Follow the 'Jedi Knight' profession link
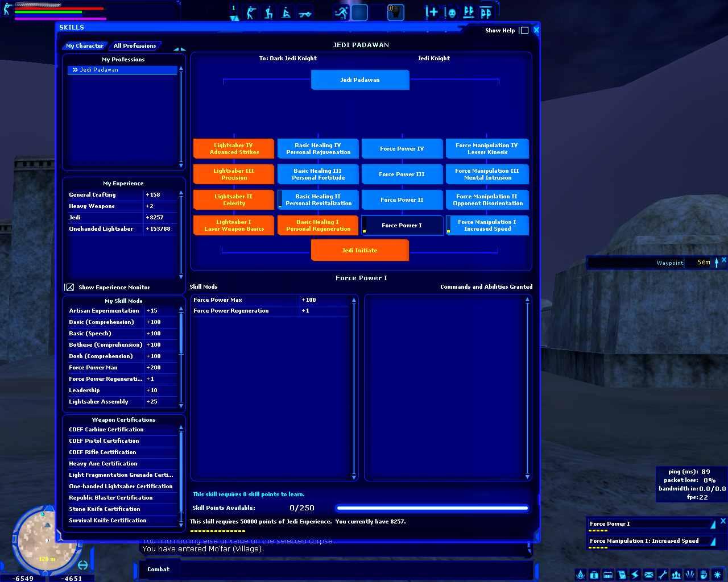The image size is (728, 582). tap(434, 58)
